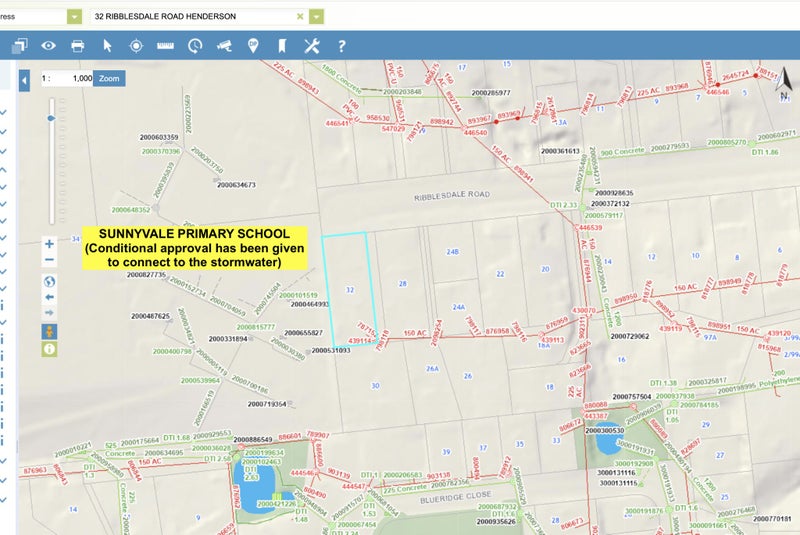Click the print map icon

tap(77, 45)
